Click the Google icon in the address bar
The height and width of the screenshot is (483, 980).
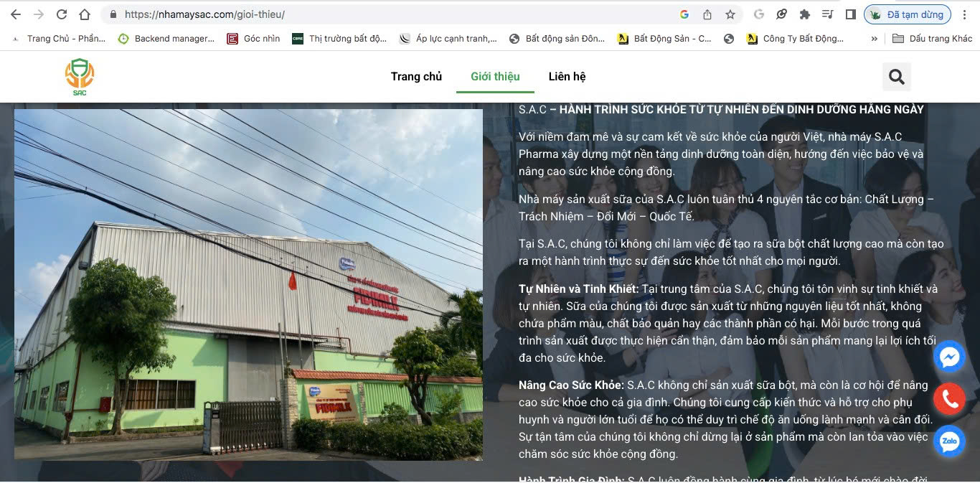coord(684,14)
